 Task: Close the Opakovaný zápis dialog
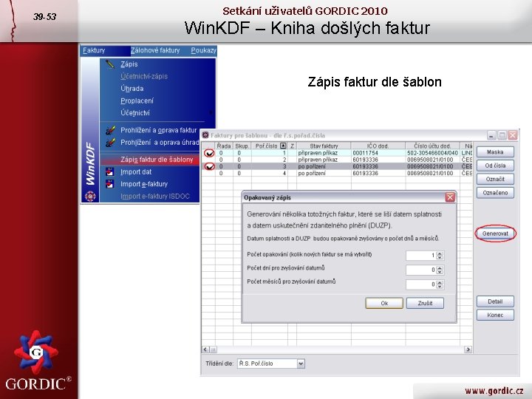pyautogui.click(x=450, y=197)
